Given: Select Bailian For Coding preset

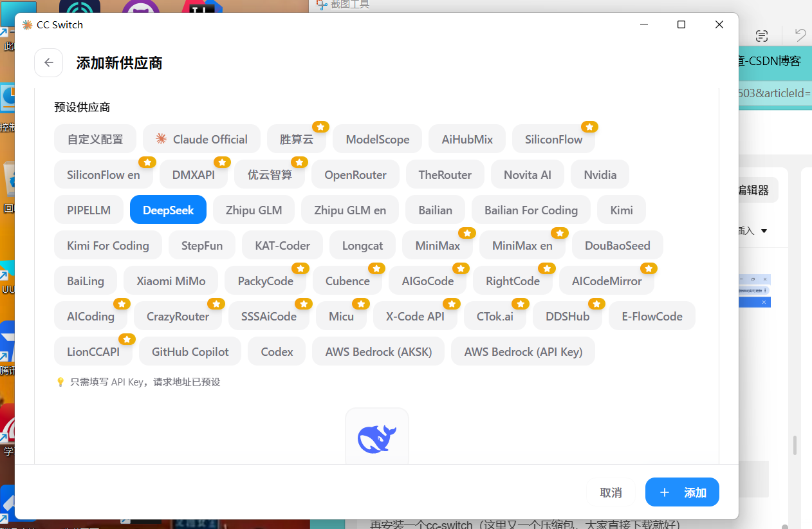Looking at the screenshot, I should [531, 210].
